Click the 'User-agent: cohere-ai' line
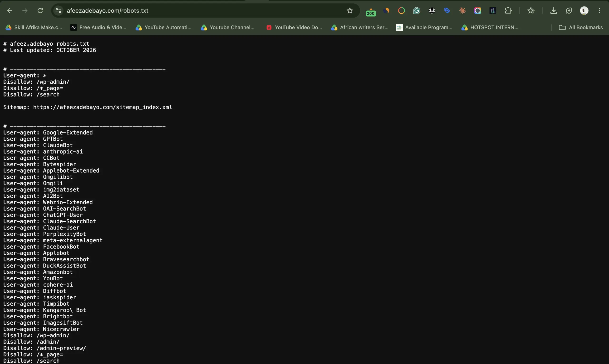 [x=38, y=285]
